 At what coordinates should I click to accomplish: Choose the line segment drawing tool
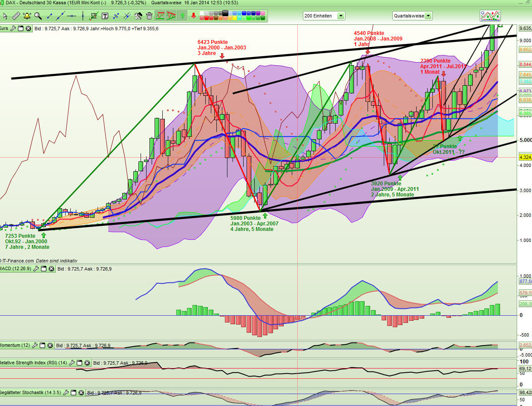click(x=49, y=16)
